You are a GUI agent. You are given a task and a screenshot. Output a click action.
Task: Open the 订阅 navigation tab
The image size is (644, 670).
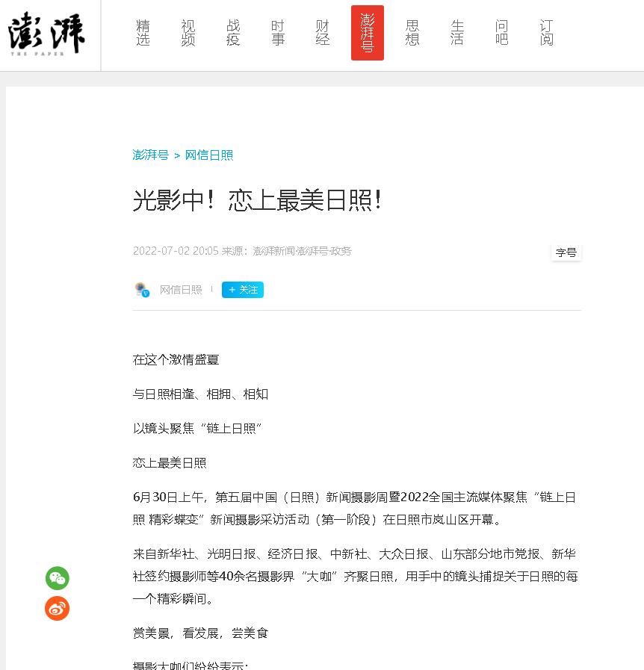click(x=547, y=33)
